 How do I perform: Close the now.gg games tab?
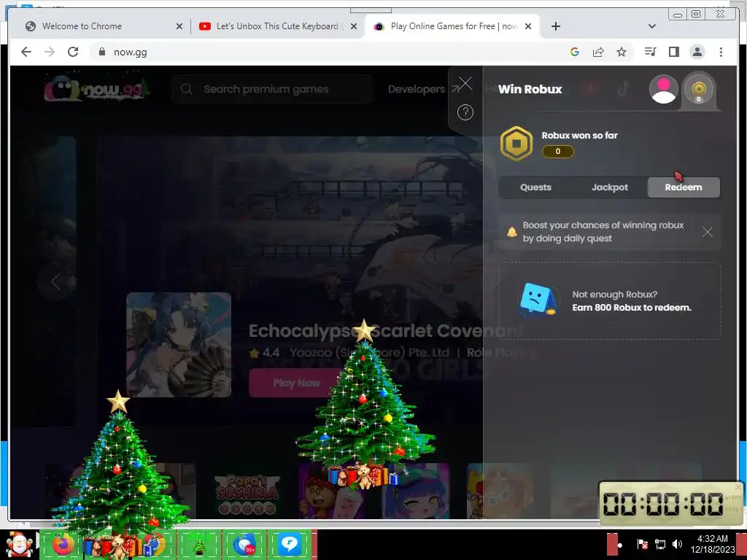528,27
